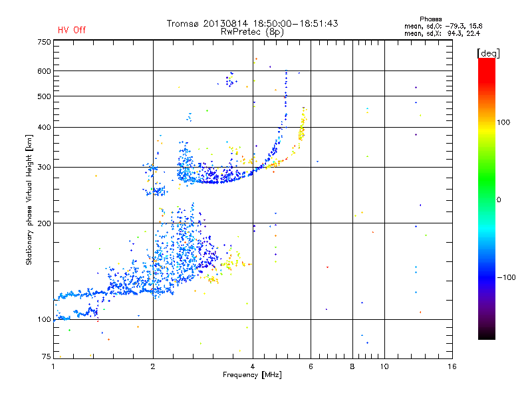Click the '750' height axis label

[44, 42]
